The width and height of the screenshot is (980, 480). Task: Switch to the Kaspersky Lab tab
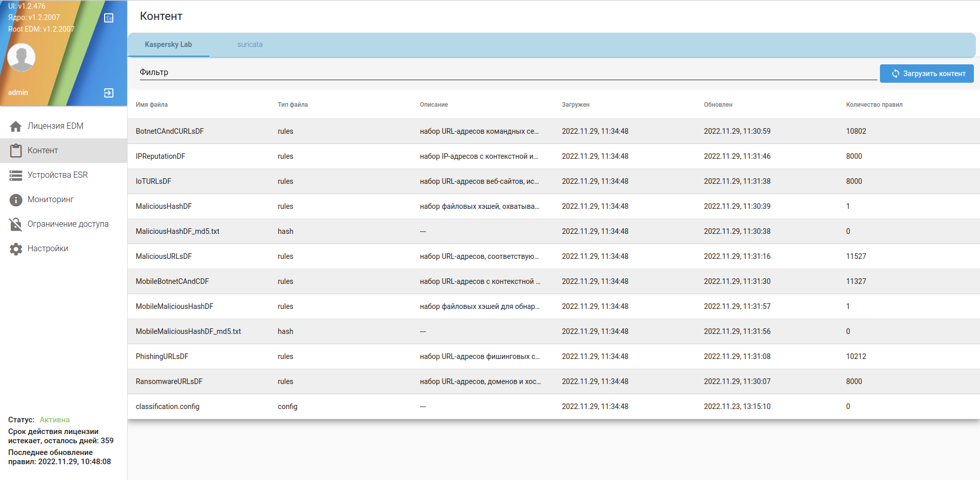point(168,44)
